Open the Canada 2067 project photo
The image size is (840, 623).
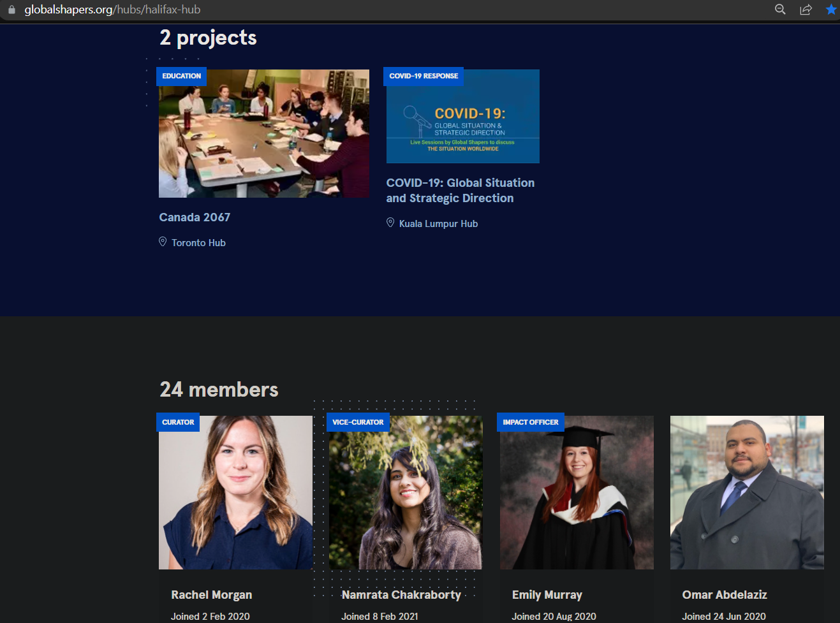(264, 133)
